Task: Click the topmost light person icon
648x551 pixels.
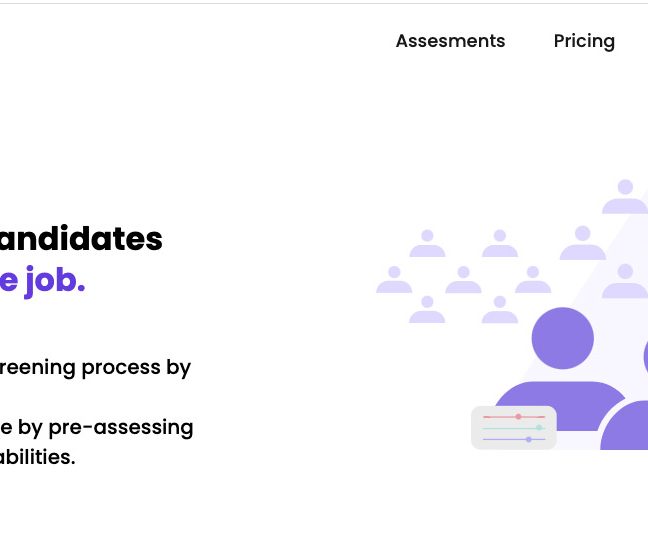Action: [x=625, y=196]
